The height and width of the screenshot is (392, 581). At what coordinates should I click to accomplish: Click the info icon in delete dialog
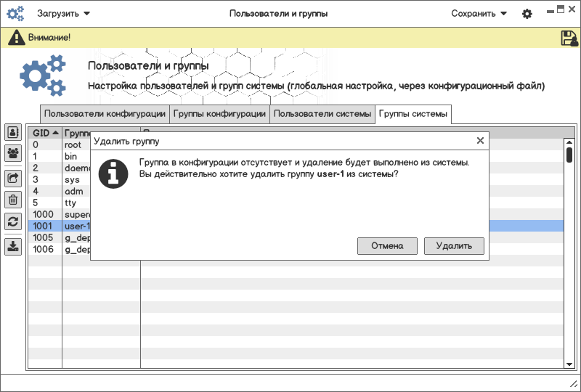[x=113, y=174]
